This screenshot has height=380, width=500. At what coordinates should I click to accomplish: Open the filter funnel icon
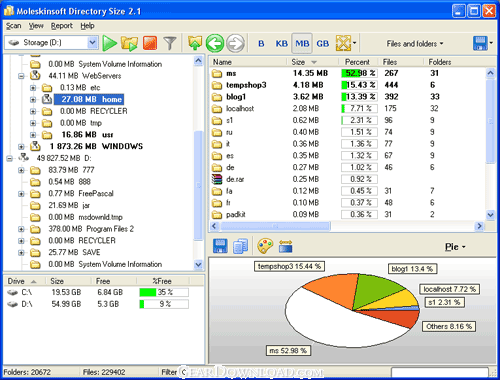pyautogui.click(x=170, y=43)
